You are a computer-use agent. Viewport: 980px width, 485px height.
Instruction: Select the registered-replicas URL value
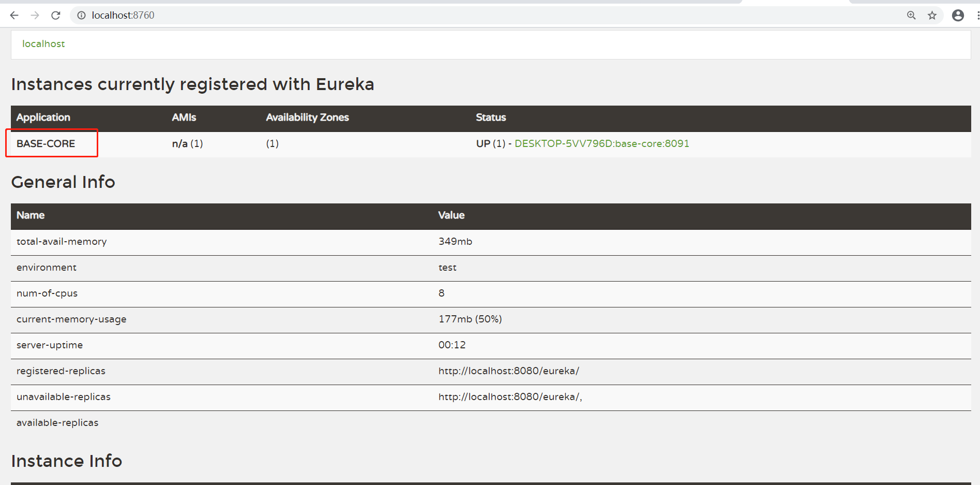[x=509, y=371]
